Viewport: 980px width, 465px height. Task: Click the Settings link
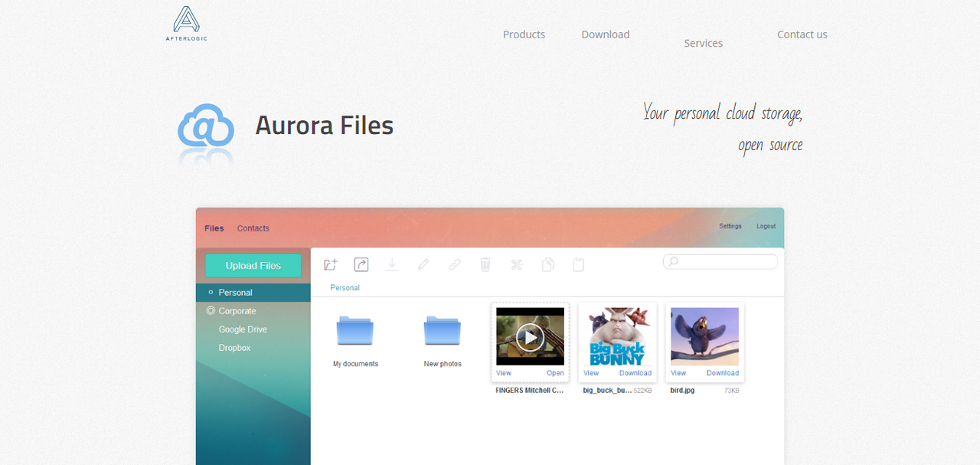730,226
